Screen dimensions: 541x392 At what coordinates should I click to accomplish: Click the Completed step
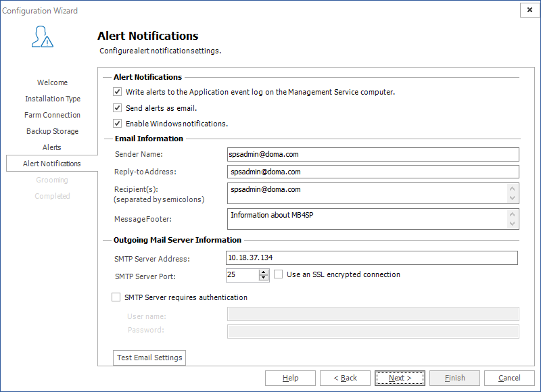(52, 196)
